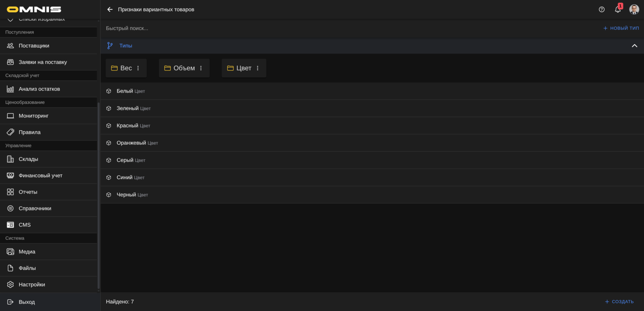This screenshot has width=644, height=311.
Task: Open Анализ остатков chart icon
Action: tap(10, 89)
